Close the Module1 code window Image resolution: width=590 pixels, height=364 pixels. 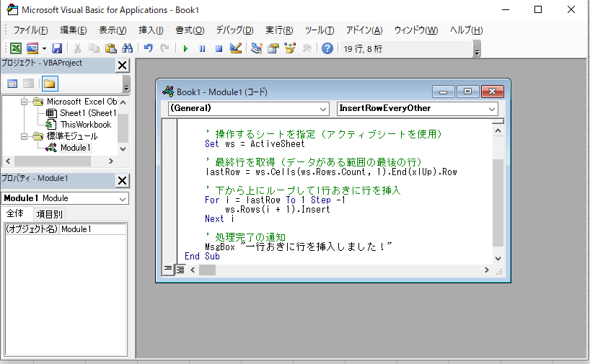coord(492,92)
